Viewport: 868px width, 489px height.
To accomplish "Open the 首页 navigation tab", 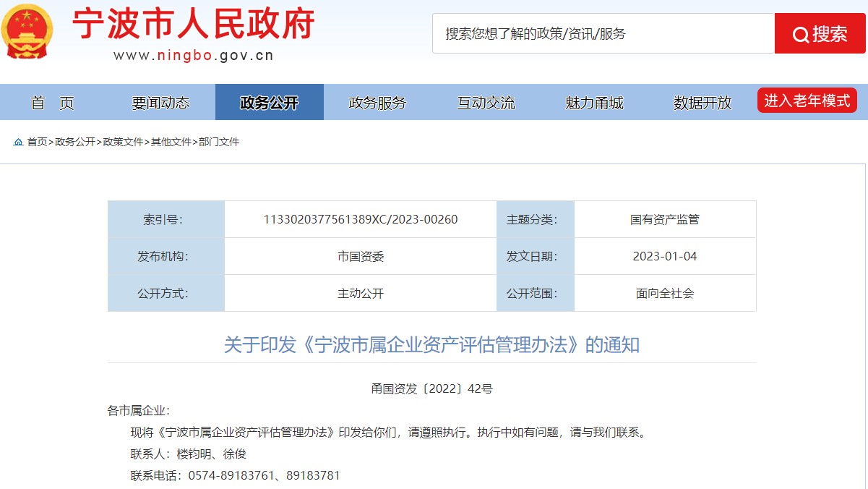I will (53, 103).
